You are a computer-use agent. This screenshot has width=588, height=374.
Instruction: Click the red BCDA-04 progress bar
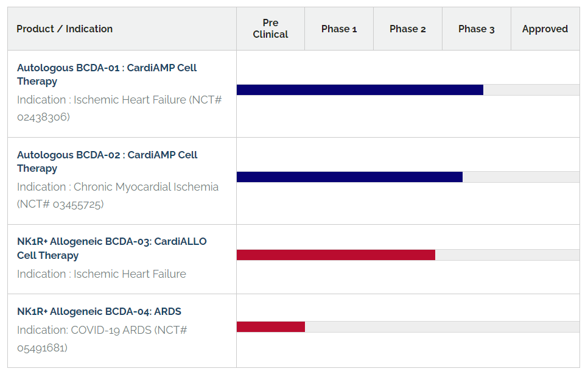271,326
